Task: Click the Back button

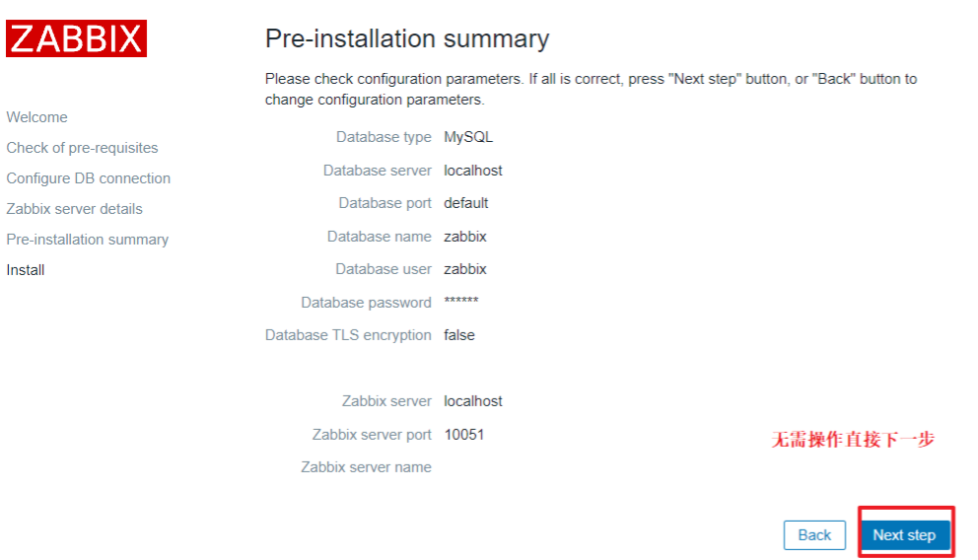Action: click(814, 535)
